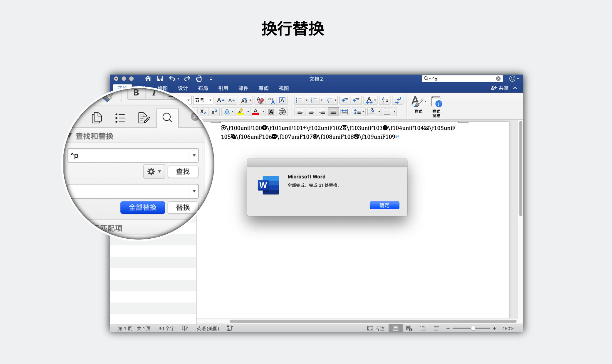The height and width of the screenshot is (364, 612).
Task: Switch to the Layout ribbon tab
Action: [203, 88]
